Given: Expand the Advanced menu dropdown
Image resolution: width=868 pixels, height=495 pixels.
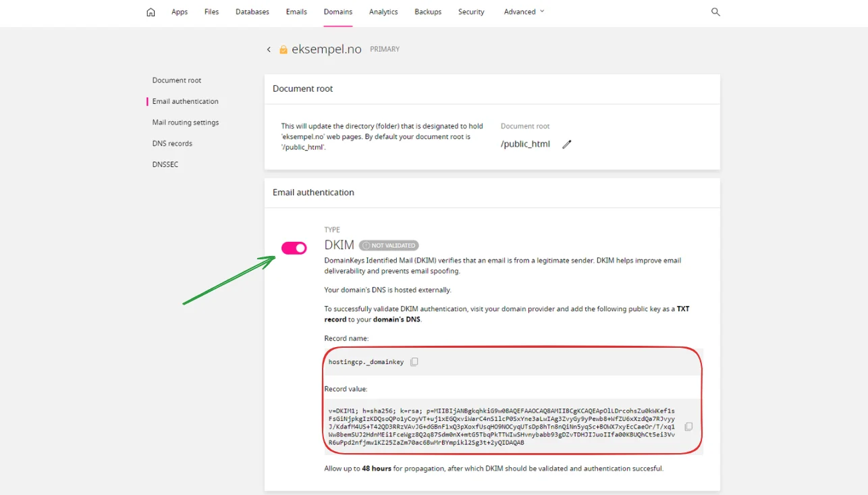Looking at the screenshot, I should click(x=524, y=11).
